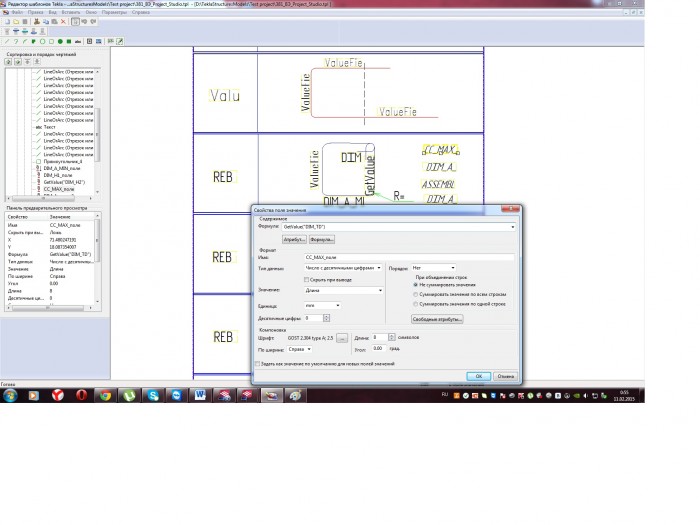The width and height of the screenshot is (700, 525).
Task: Open the folder icon to load a template
Action: [16, 21]
